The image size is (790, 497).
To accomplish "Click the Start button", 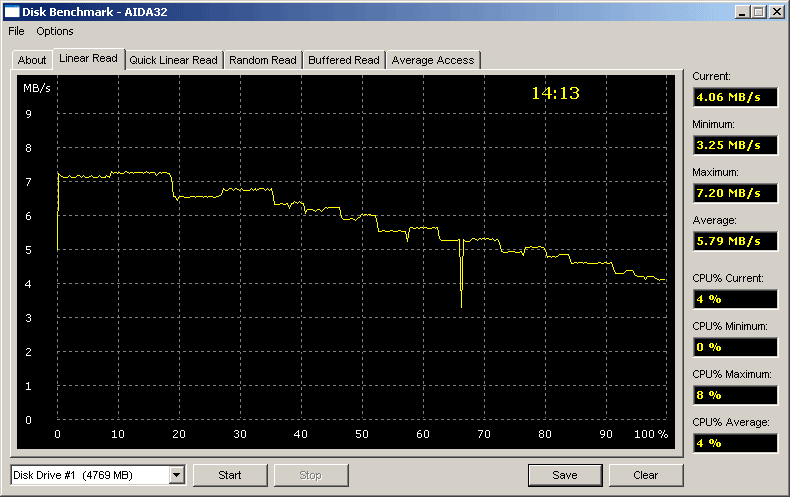I will pyautogui.click(x=230, y=475).
